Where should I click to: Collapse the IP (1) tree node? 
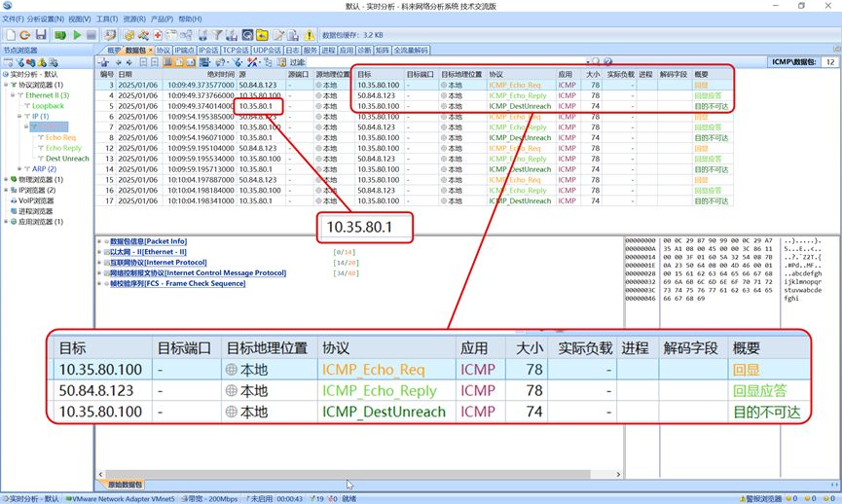(19, 116)
